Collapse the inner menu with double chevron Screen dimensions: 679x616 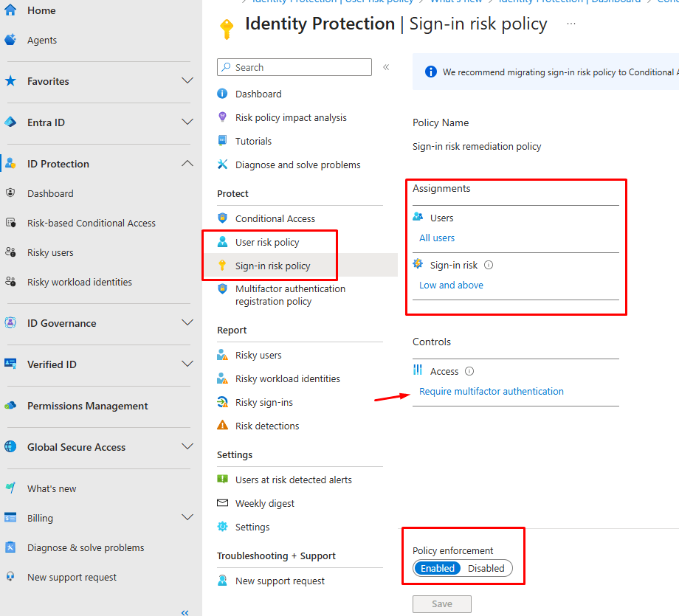pos(386,67)
